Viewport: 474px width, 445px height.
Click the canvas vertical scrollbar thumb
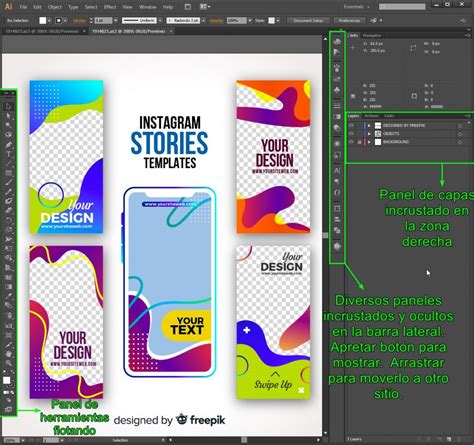tap(325, 235)
